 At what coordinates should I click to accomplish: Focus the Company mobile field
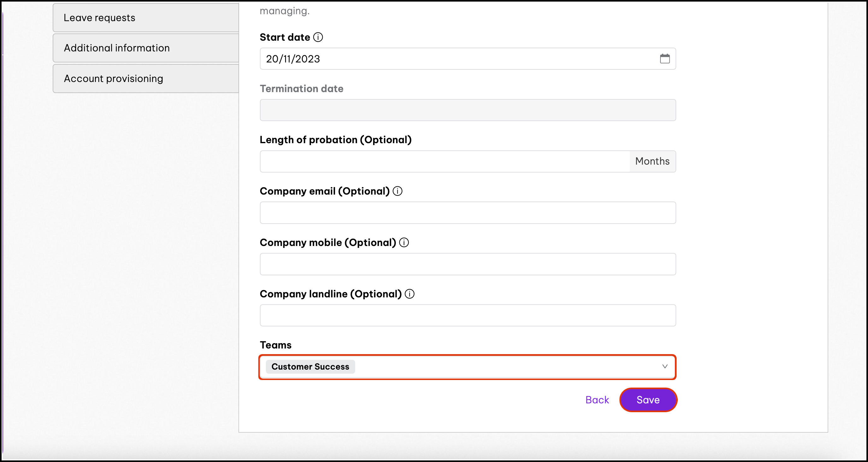tap(468, 264)
